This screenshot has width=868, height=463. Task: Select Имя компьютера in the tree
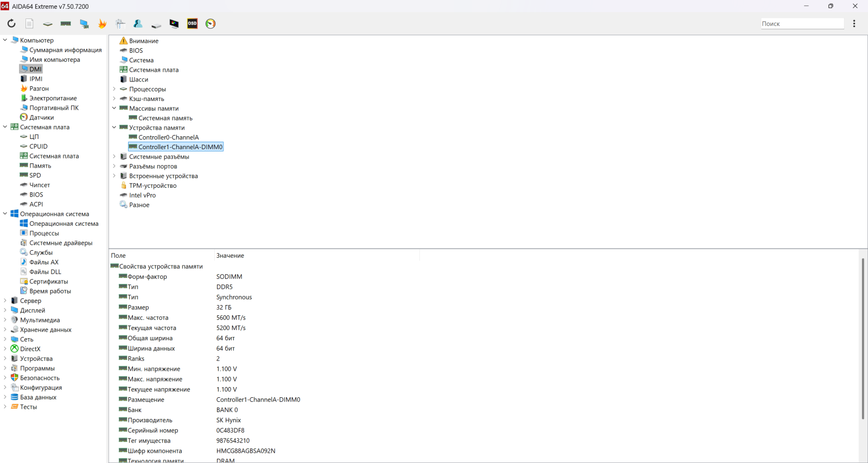pos(54,60)
